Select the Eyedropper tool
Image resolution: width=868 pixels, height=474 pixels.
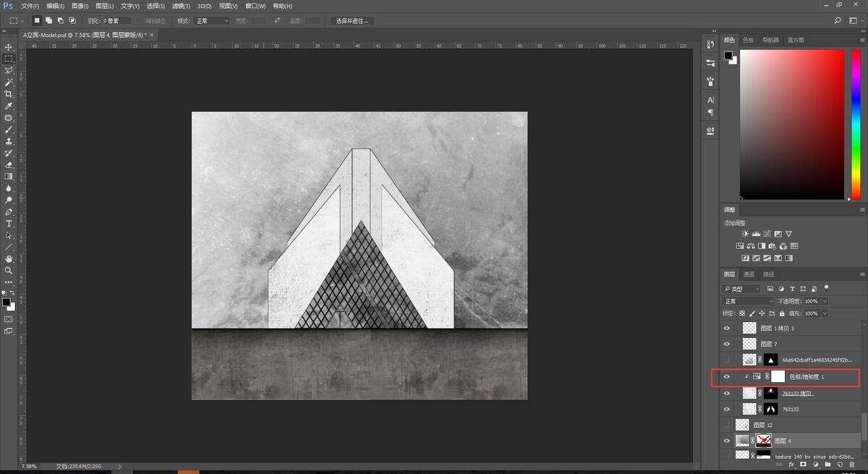9,106
